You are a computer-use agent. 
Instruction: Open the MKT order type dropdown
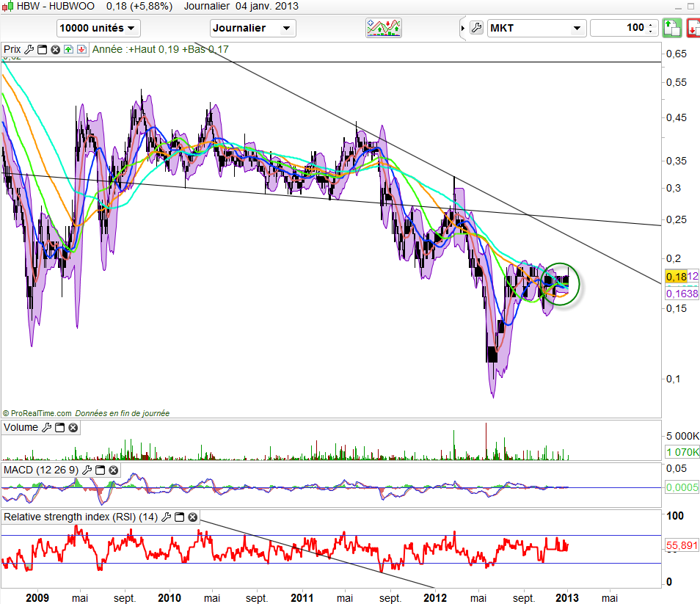[536, 28]
